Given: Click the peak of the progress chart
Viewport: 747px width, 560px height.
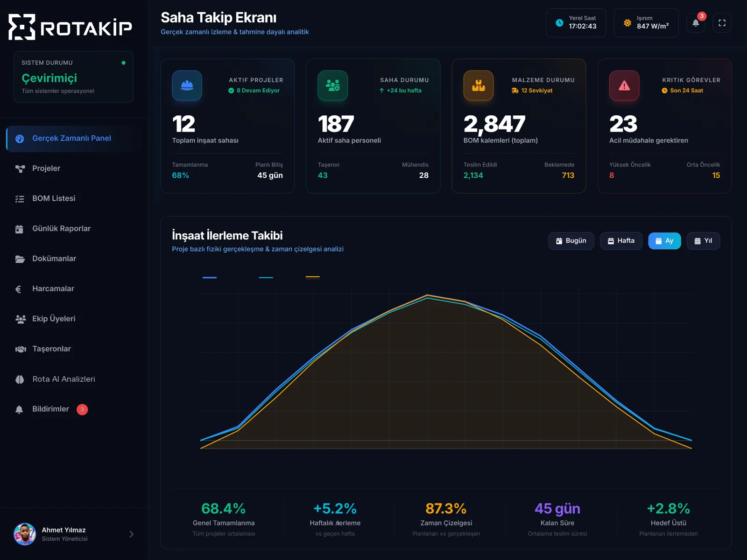Looking at the screenshot, I should pos(427,295).
